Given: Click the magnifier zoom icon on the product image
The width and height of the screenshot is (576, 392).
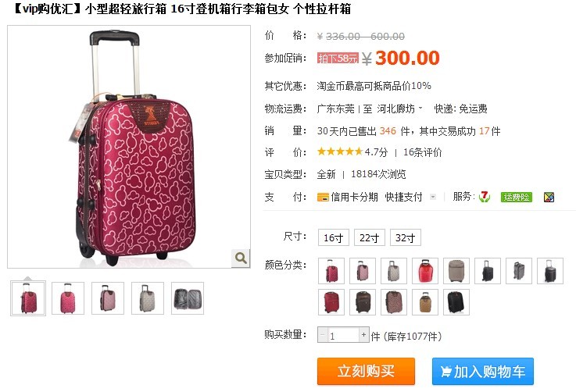Looking at the screenshot, I should (x=241, y=258).
